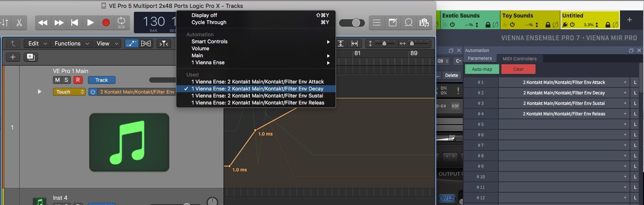The height and width of the screenshot is (205, 644).
Task: Open the 1 Vienna Ense submenu
Action: pyautogui.click(x=256, y=63)
